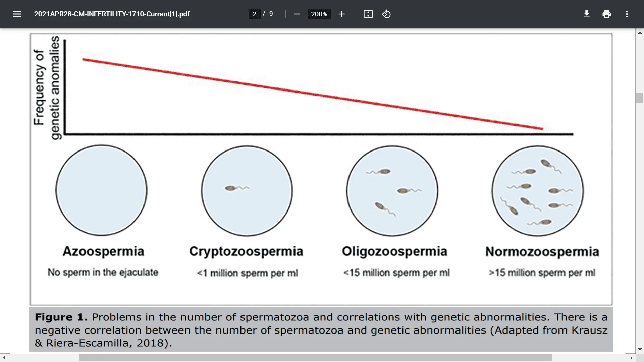644x362 pixels.
Task: Enable fit-to-width page display
Action: (x=368, y=14)
